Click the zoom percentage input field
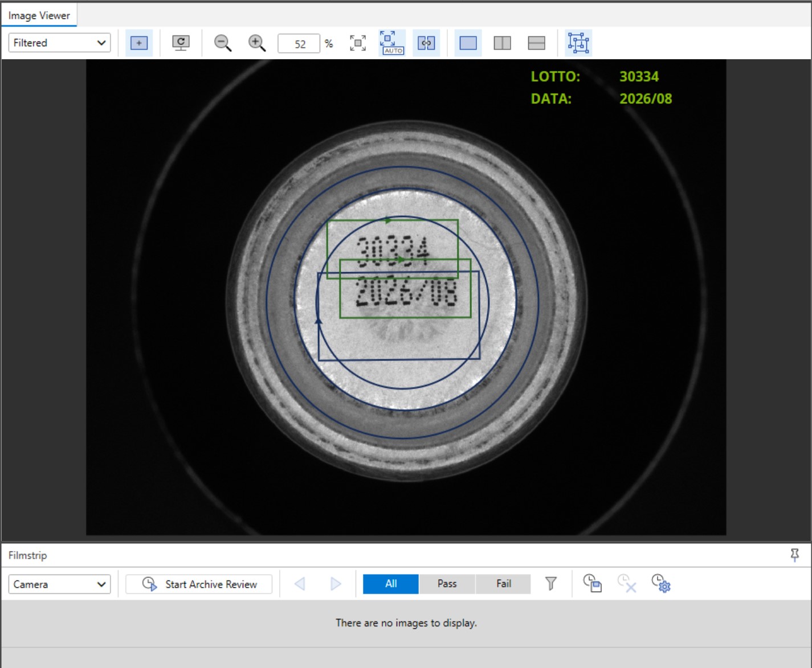This screenshot has width=812, height=668. point(299,44)
